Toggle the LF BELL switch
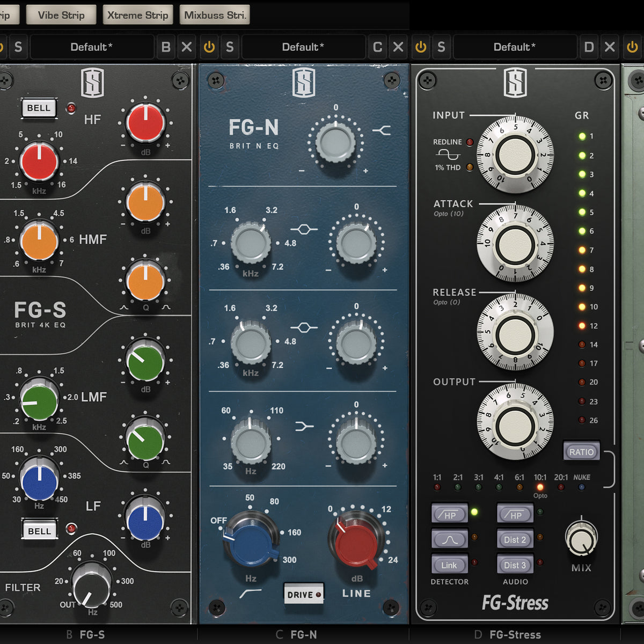 (39, 531)
